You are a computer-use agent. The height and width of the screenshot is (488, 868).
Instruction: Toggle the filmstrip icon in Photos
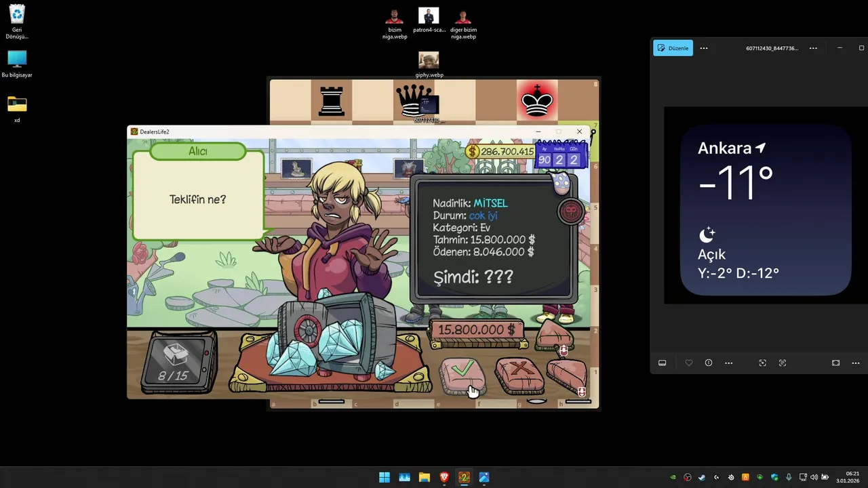663,363
